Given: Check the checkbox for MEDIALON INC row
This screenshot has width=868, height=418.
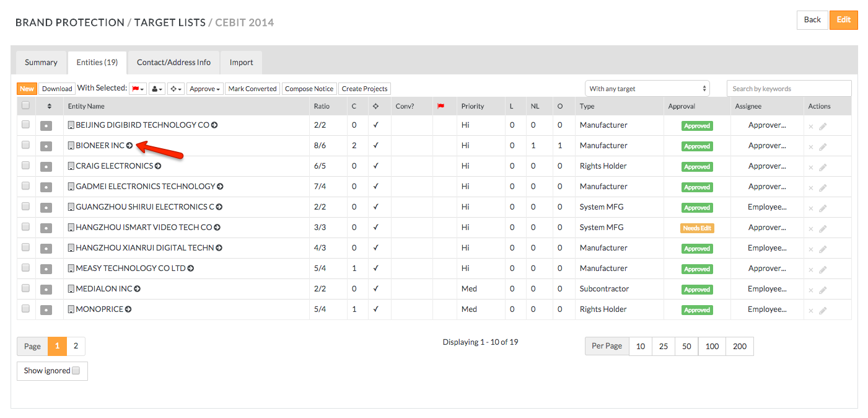Looking at the screenshot, I should (x=25, y=288).
